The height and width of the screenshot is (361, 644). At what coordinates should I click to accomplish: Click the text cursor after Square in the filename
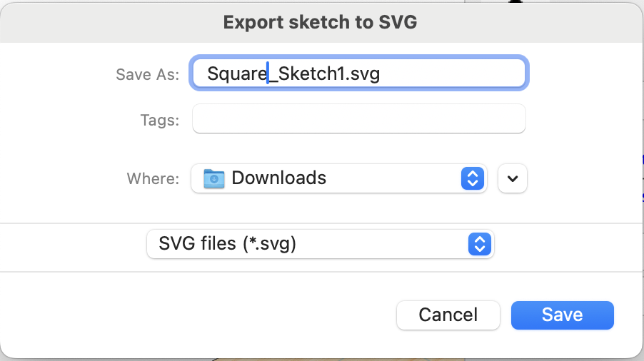coord(268,73)
